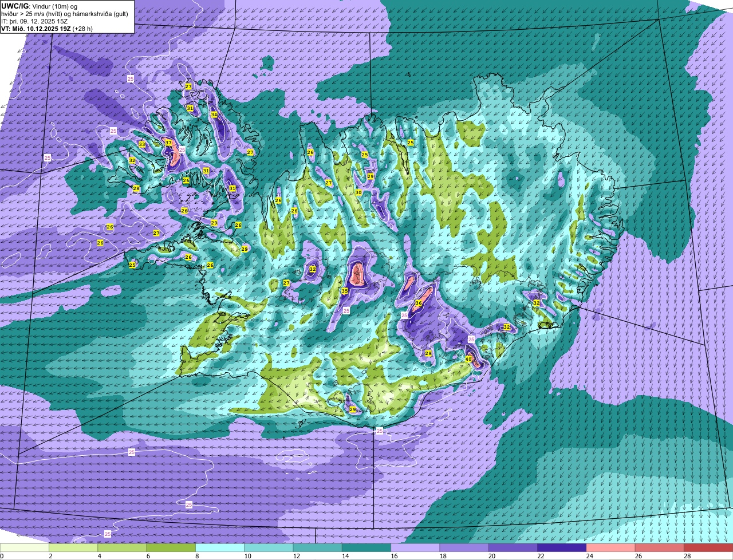Click the yellow max gust label "37"

tap(168, 143)
